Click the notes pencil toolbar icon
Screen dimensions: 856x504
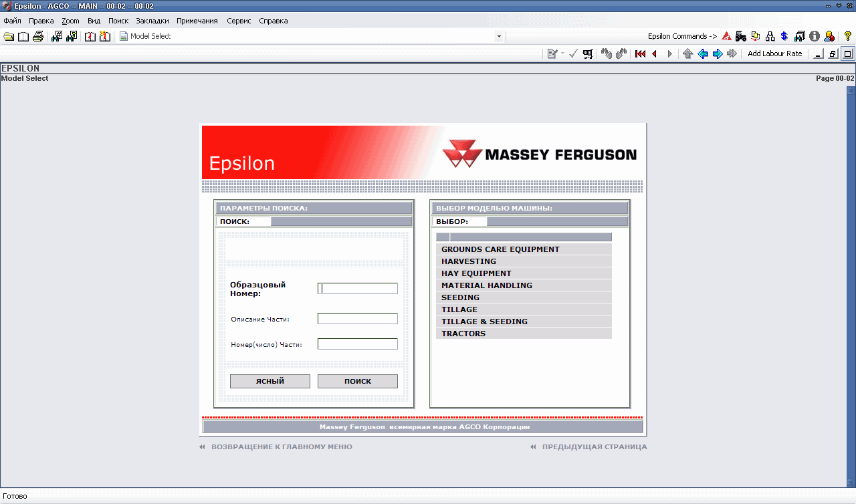pos(552,53)
